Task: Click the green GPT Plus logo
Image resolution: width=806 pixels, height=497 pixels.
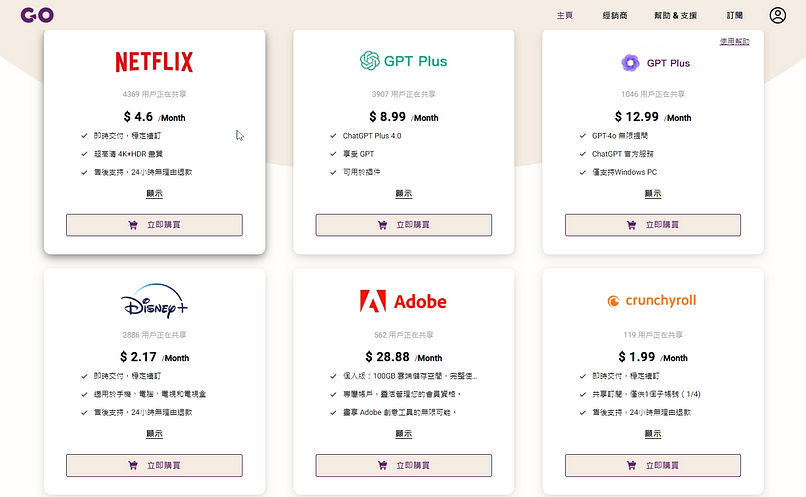Action: point(404,61)
